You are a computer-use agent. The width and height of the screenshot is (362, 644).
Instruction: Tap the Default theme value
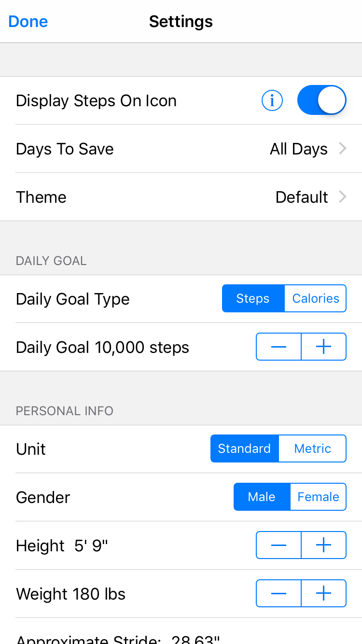click(302, 197)
